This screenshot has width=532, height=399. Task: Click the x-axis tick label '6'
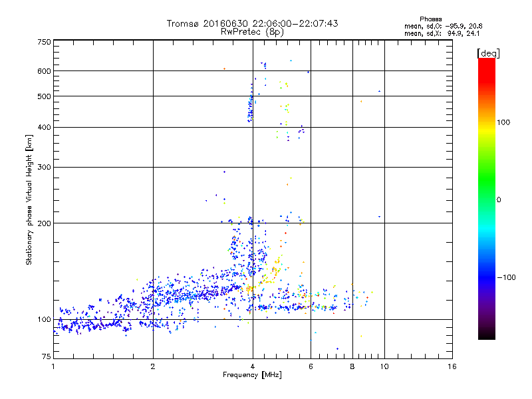click(x=311, y=366)
